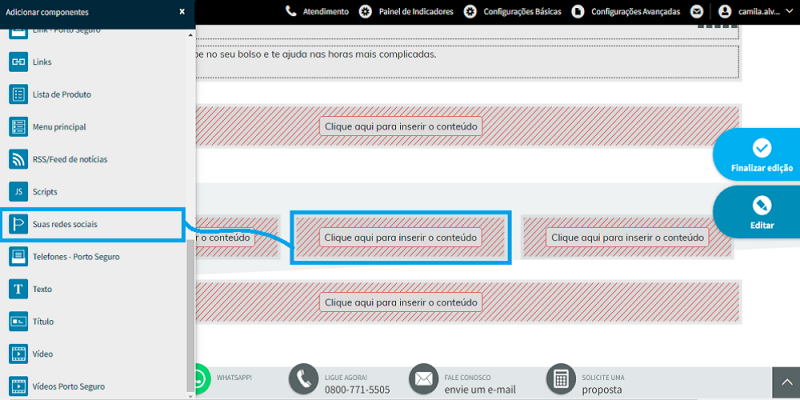Click the component list scroll down arrow

click(191, 395)
